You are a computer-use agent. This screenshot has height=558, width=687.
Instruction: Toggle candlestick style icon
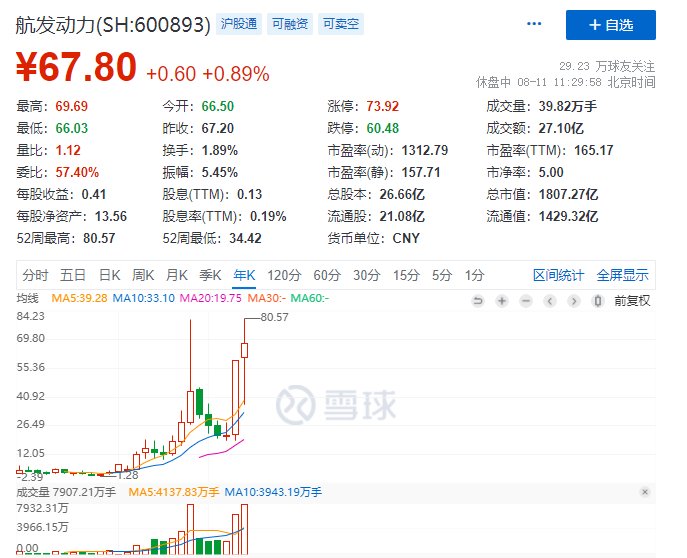(598, 301)
